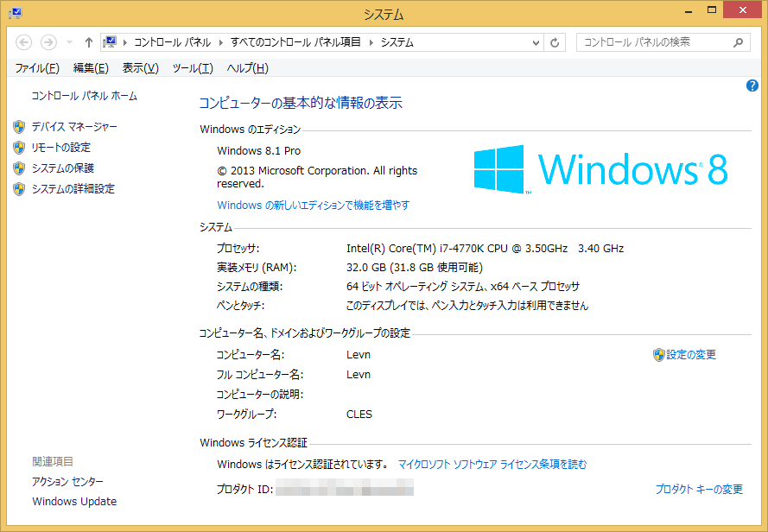
Task: Read the マイクロソフト ソフトウェア ライセンス条項 link
Action: click(492, 465)
